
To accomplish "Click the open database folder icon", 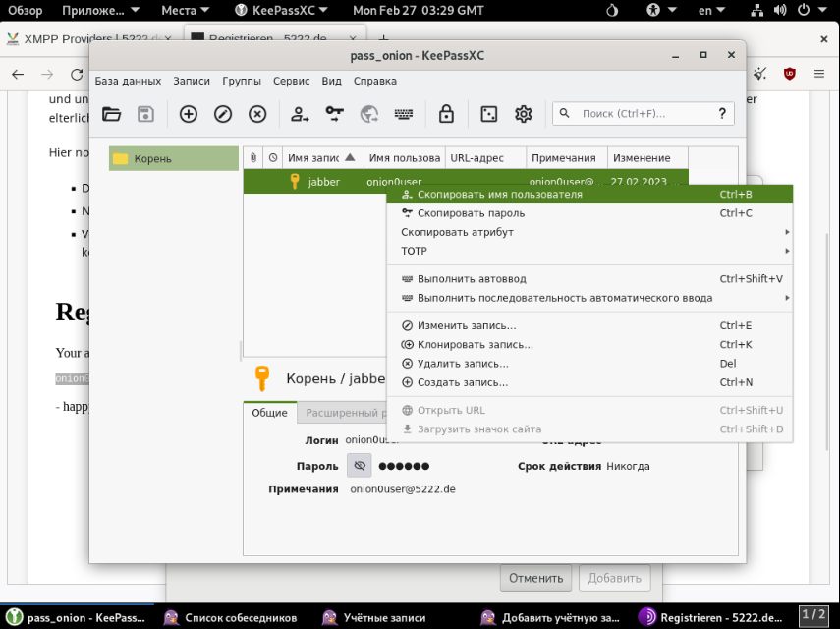I will [112, 114].
